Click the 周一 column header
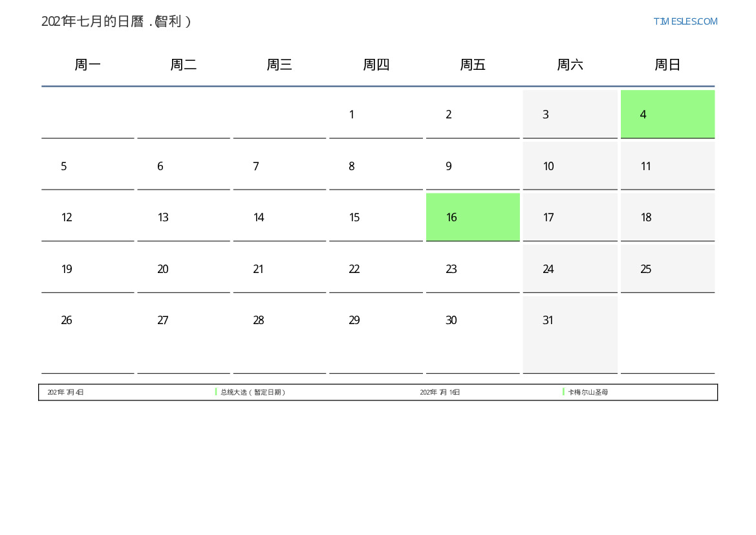The width and height of the screenshot is (756, 535). click(88, 65)
